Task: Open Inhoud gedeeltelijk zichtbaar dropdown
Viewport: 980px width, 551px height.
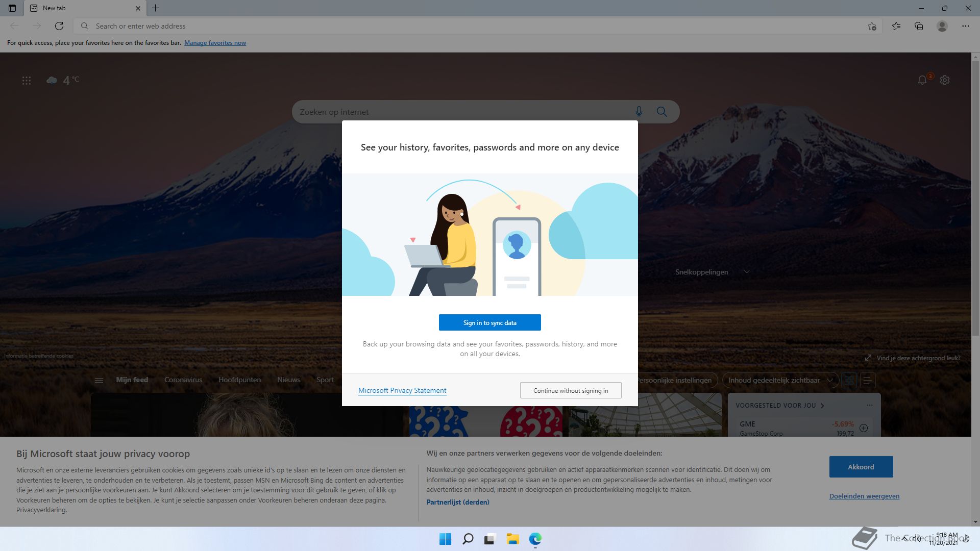Action: pyautogui.click(x=780, y=380)
